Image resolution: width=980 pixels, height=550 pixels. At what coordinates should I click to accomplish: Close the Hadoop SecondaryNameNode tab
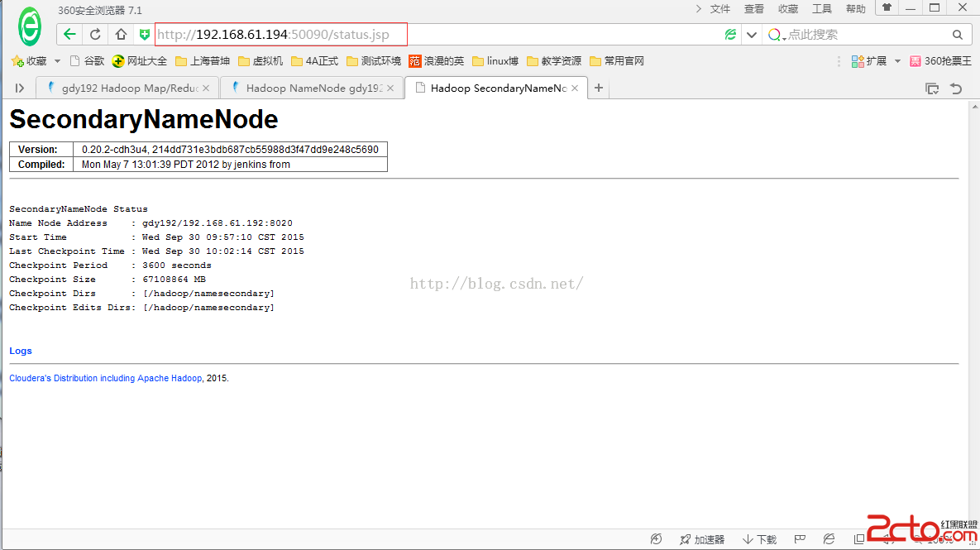pos(575,88)
